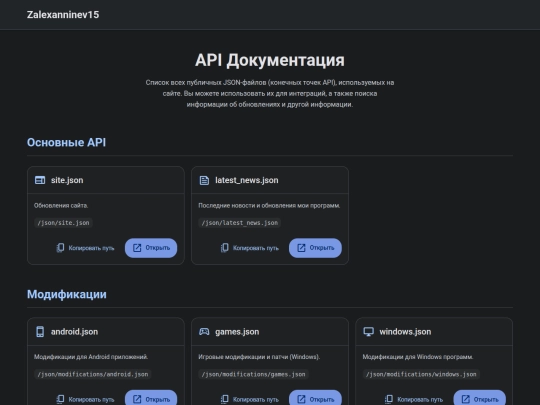This screenshot has width=540, height=405.
Task: Copy path for android.json
Action: [x=85, y=399]
